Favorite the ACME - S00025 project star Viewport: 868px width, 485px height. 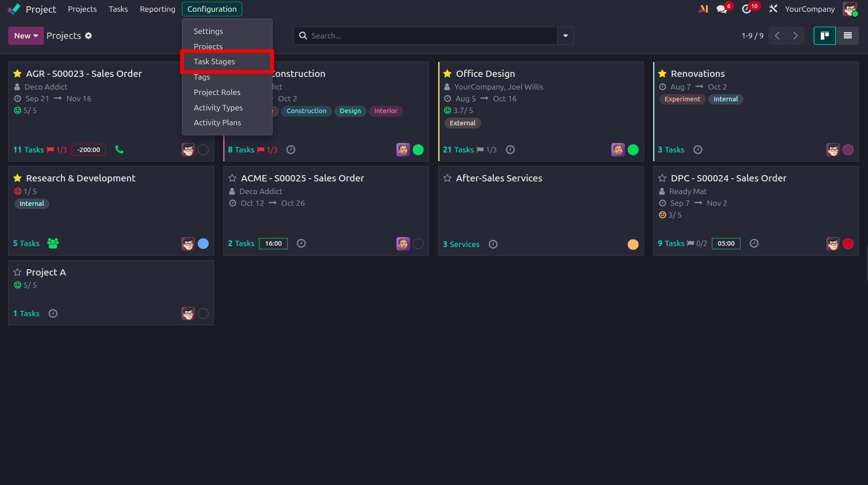point(233,178)
